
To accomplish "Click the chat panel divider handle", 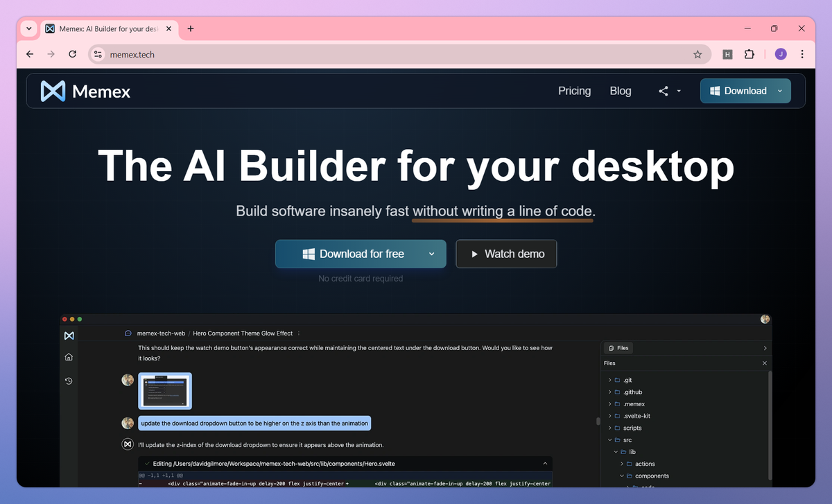I will [x=598, y=421].
